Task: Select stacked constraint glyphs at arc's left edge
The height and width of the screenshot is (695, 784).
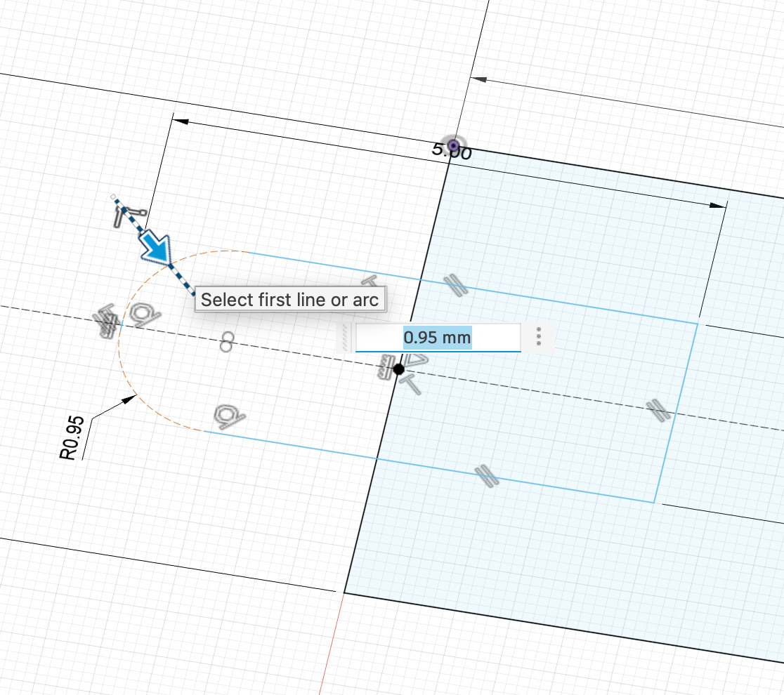Action: 107,321
